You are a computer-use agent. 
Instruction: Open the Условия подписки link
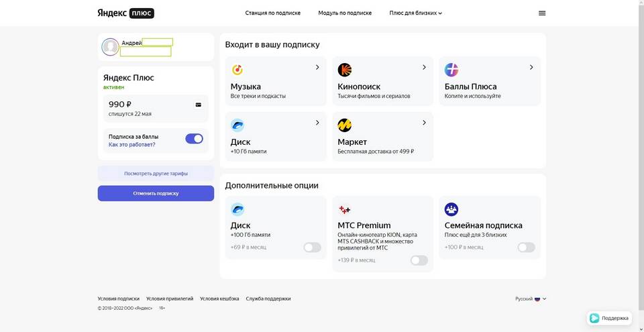pyautogui.click(x=118, y=298)
